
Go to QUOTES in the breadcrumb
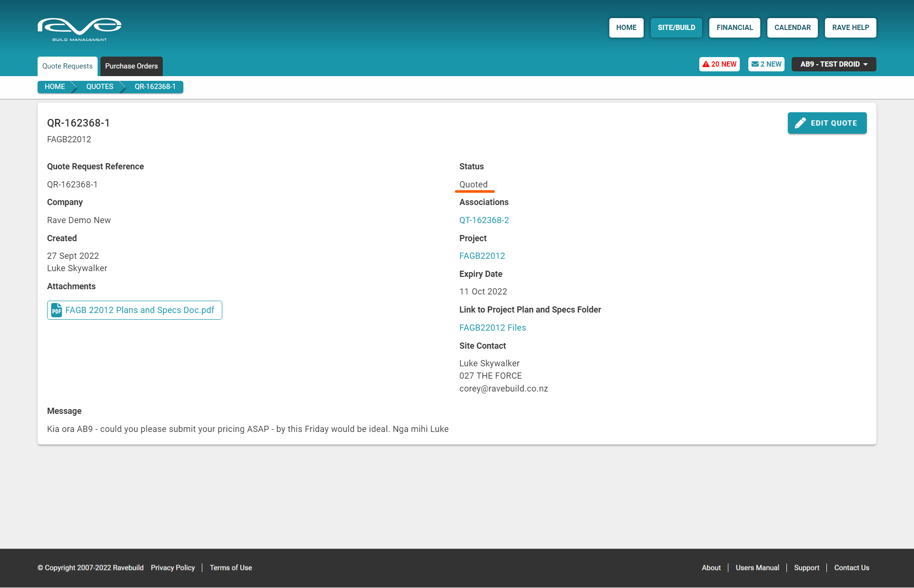click(x=99, y=87)
